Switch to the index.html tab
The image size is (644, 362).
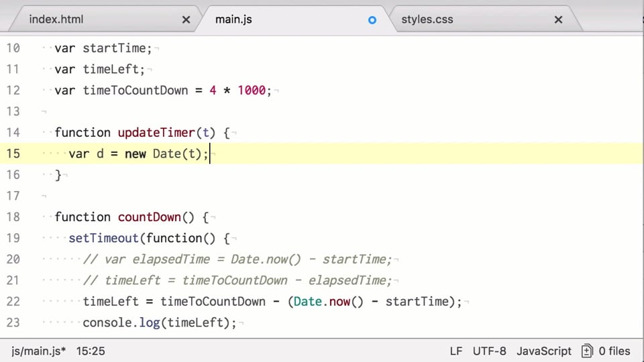tap(56, 19)
